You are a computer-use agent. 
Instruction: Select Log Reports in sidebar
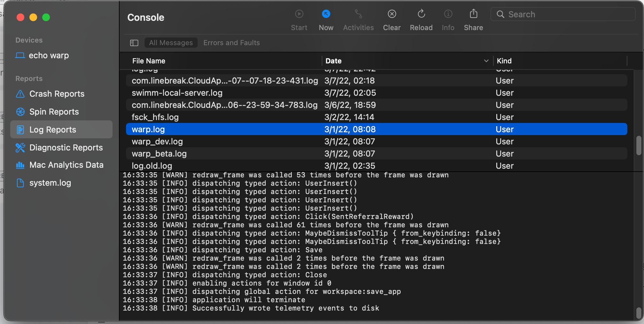(61, 129)
